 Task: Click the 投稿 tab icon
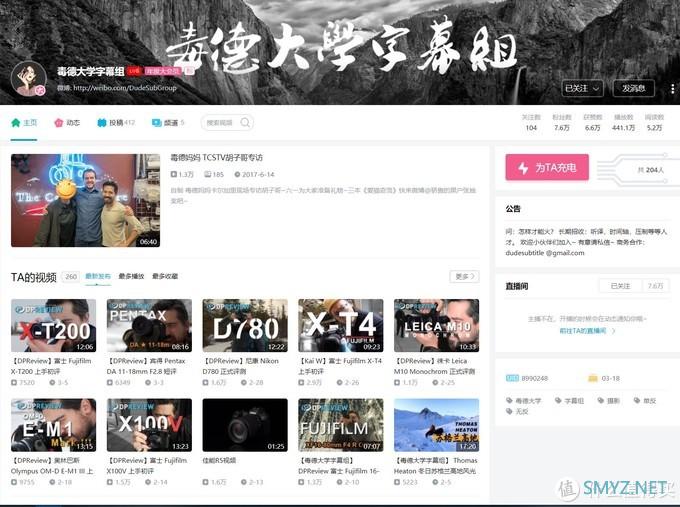pyautogui.click(x=101, y=123)
